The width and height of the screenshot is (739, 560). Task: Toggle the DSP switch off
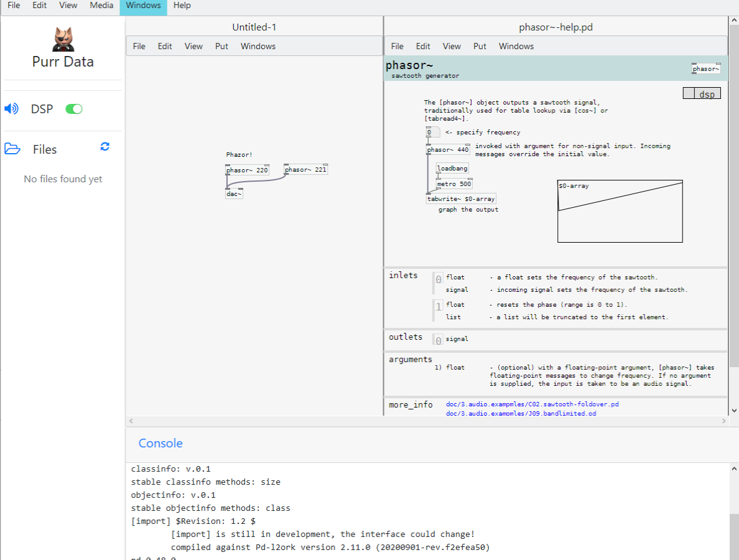73,109
